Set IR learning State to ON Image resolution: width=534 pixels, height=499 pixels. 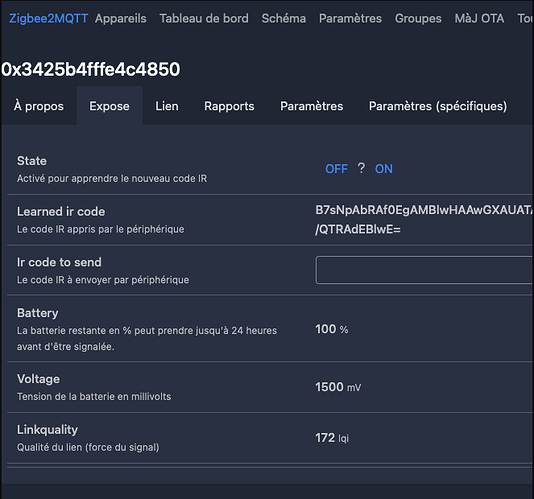pyautogui.click(x=384, y=169)
